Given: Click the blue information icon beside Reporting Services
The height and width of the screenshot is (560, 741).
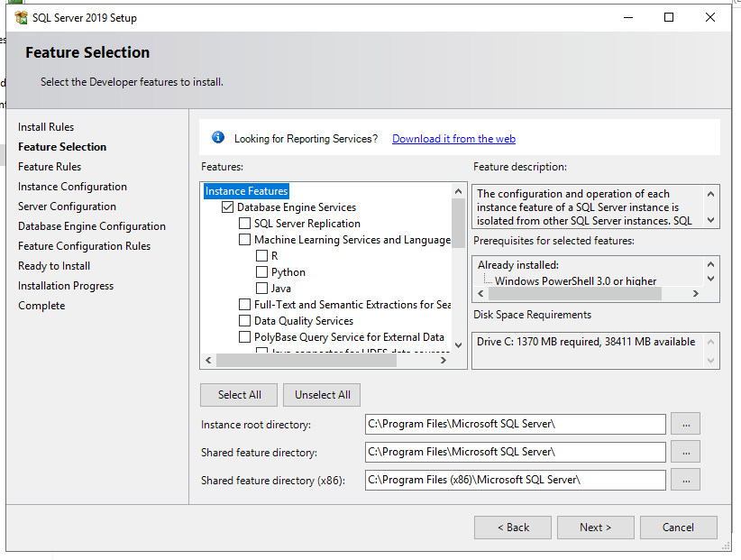Looking at the screenshot, I should pos(218,137).
